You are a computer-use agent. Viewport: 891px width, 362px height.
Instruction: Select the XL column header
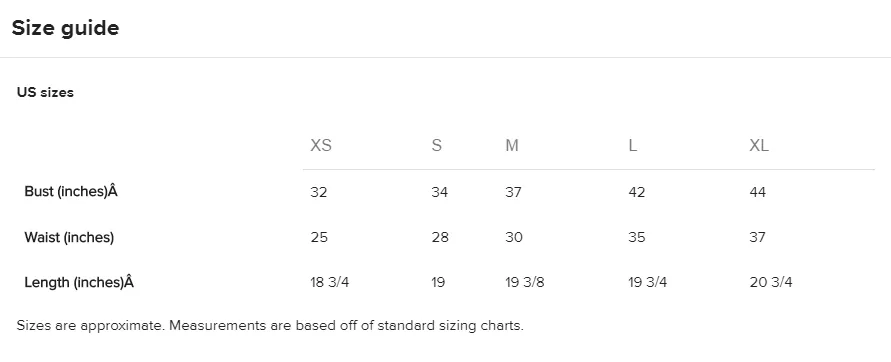pos(759,145)
